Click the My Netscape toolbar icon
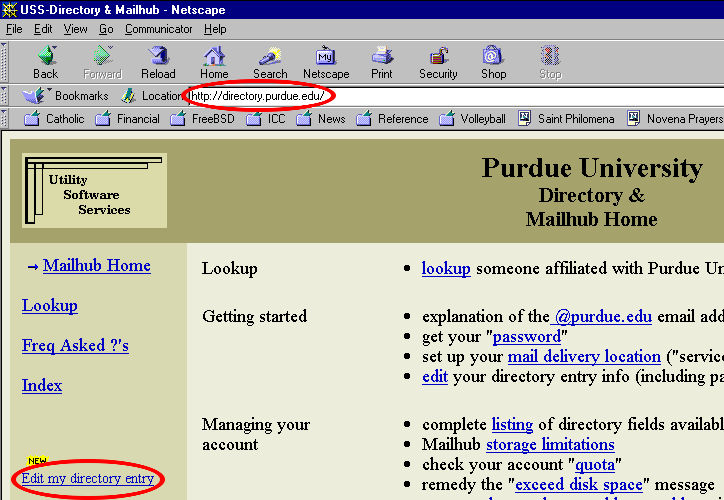The height and width of the screenshot is (500, 724). pos(326,56)
